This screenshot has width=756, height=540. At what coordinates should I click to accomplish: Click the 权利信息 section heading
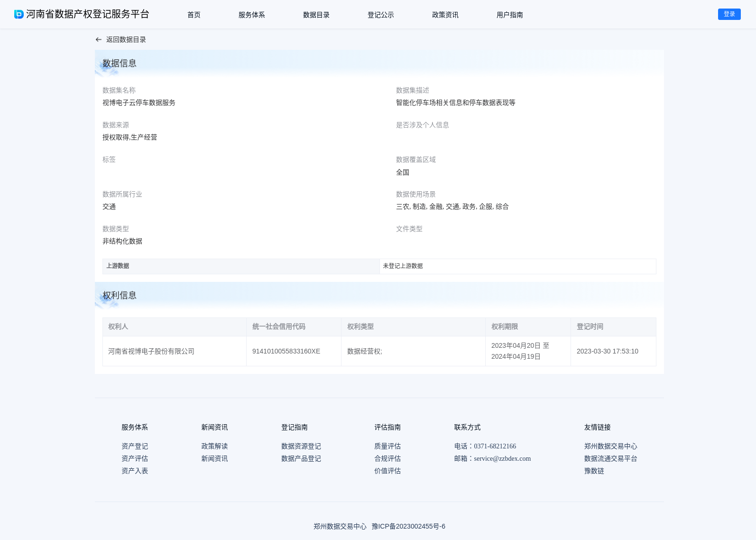click(120, 295)
